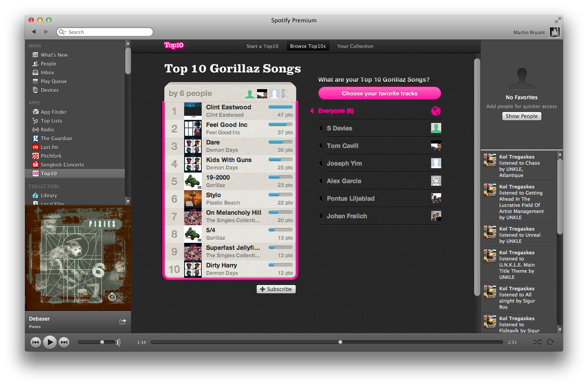588x386 pixels.
Task: Select Clint Eastwood track row
Action: click(230, 111)
